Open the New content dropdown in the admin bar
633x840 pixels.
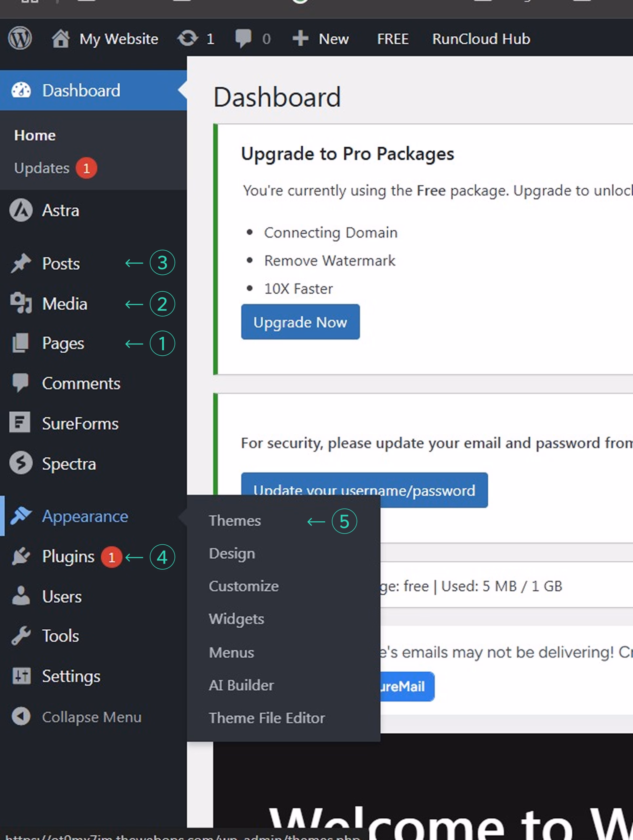point(321,39)
